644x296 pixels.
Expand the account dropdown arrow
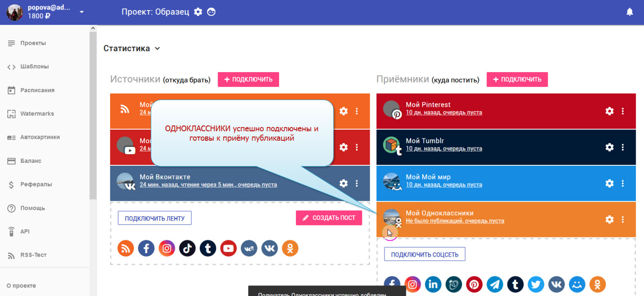point(82,12)
